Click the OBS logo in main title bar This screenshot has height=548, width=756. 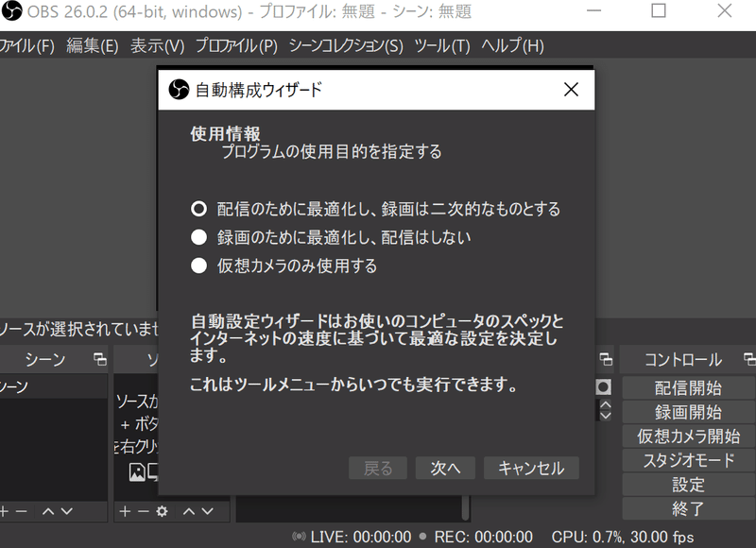tap(11, 10)
